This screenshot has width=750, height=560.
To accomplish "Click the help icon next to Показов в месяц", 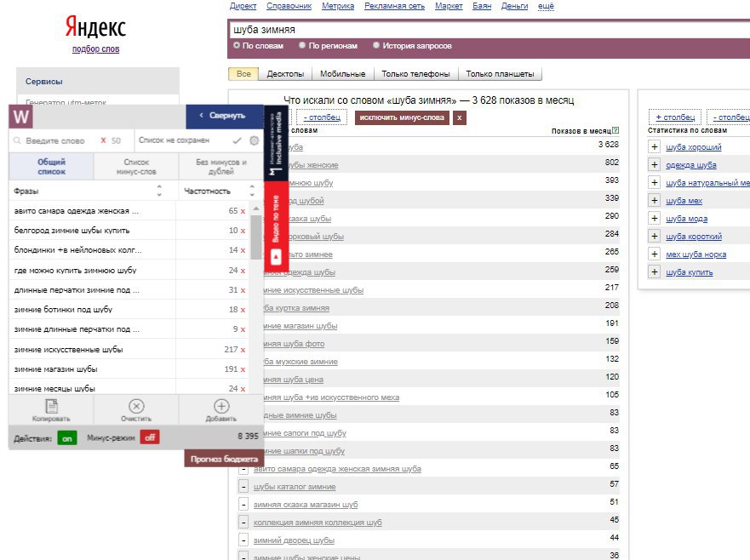I will click(x=615, y=130).
